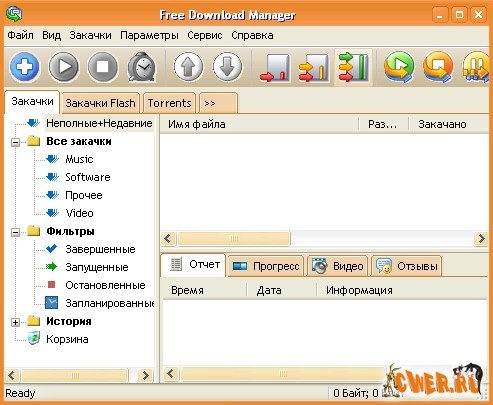Open the Справка menu
This screenshot has width=493, height=405.
(252, 35)
